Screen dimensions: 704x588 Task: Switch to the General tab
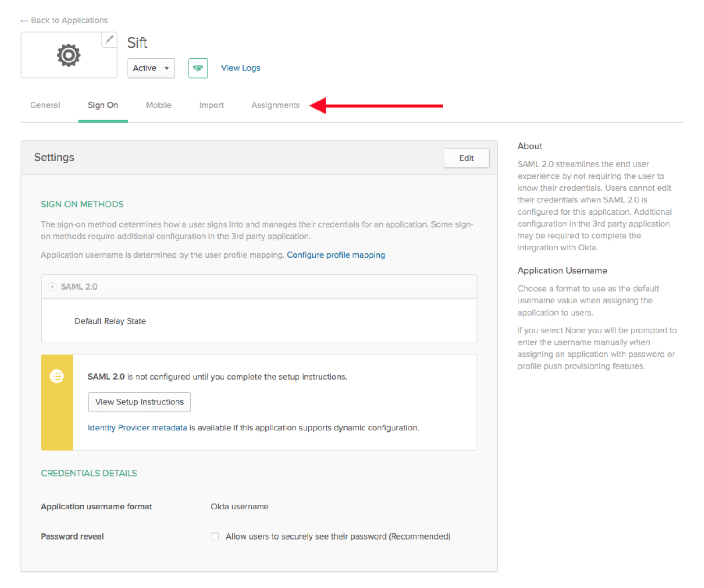click(45, 105)
